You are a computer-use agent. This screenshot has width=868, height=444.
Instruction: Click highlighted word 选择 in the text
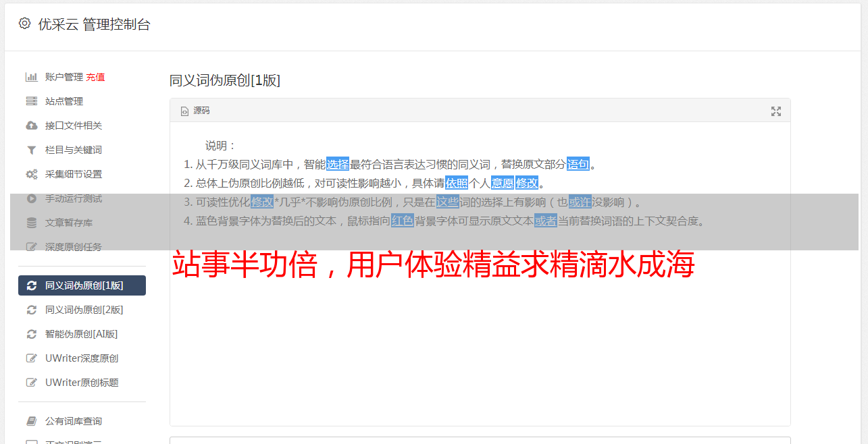coord(338,164)
